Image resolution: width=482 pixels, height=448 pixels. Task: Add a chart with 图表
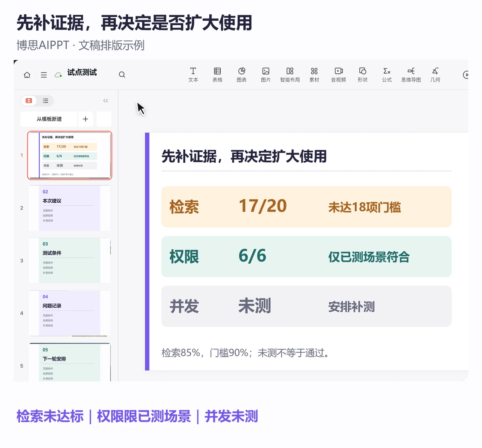tap(242, 75)
